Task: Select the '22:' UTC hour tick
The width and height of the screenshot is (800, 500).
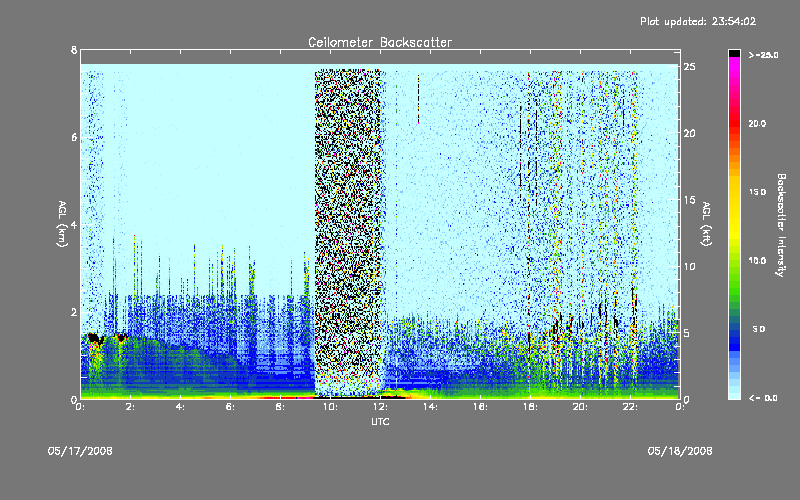Action: (630, 407)
